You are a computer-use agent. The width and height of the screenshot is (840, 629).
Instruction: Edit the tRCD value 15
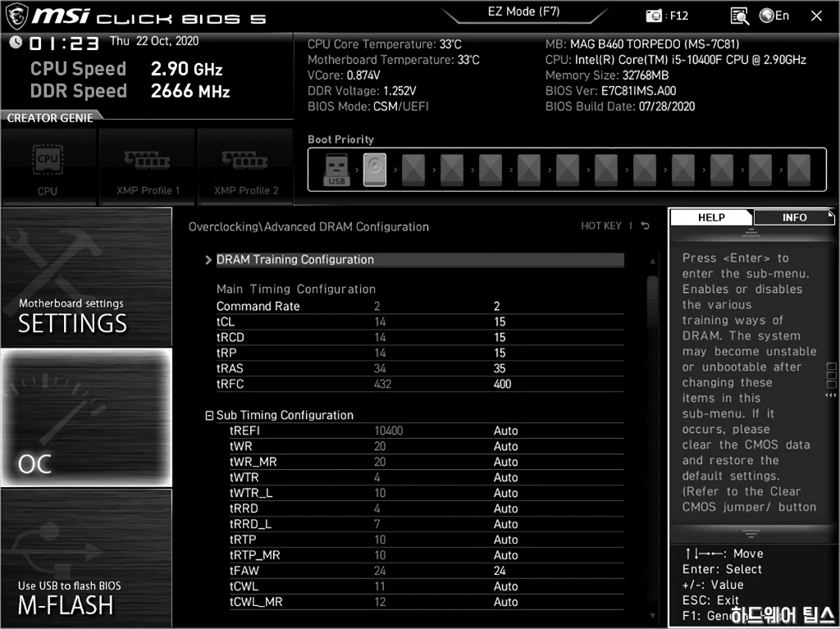500,337
